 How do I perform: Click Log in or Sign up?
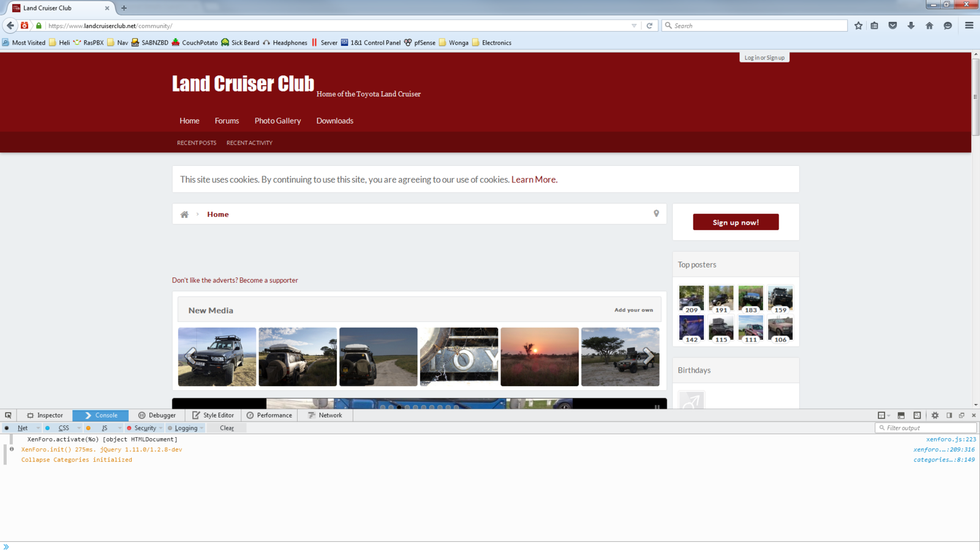pos(764,58)
